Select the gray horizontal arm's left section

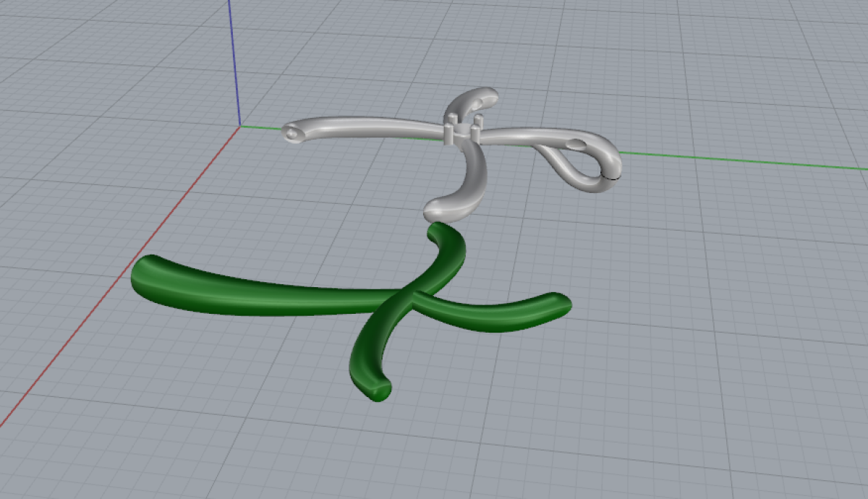(362, 129)
